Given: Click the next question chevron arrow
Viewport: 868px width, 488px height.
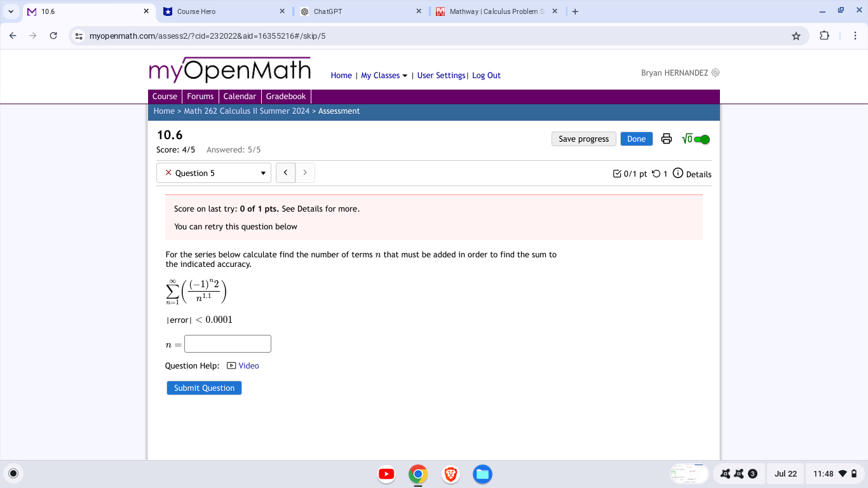Looking at the screenshot, I should pos(305,172).
